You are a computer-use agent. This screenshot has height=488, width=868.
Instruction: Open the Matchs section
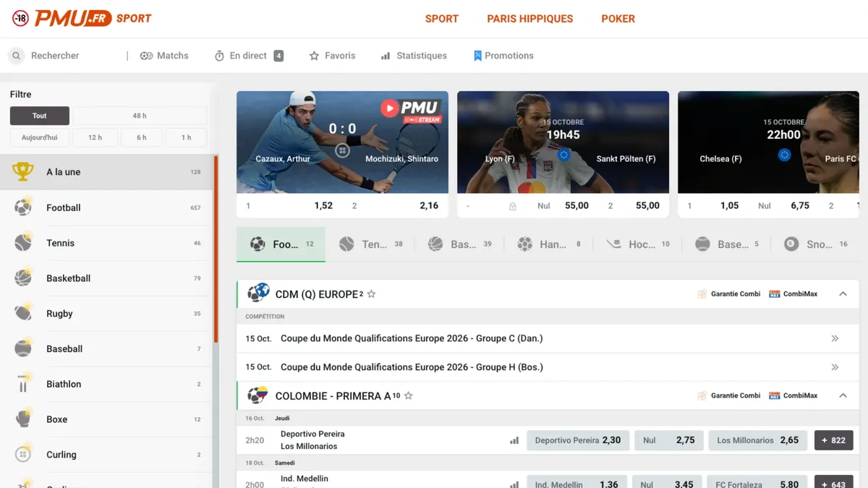[x=164, y=56]
